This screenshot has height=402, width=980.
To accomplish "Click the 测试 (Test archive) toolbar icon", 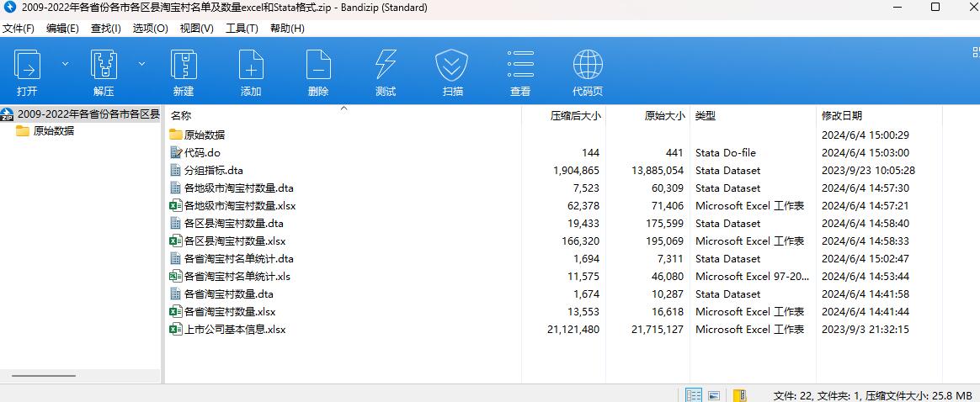I will coord(386,65).
